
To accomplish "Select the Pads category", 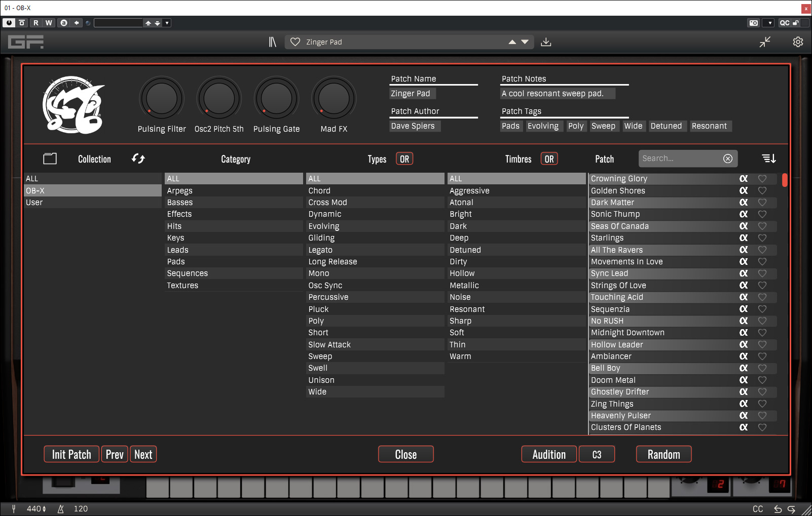I will 176,261.
